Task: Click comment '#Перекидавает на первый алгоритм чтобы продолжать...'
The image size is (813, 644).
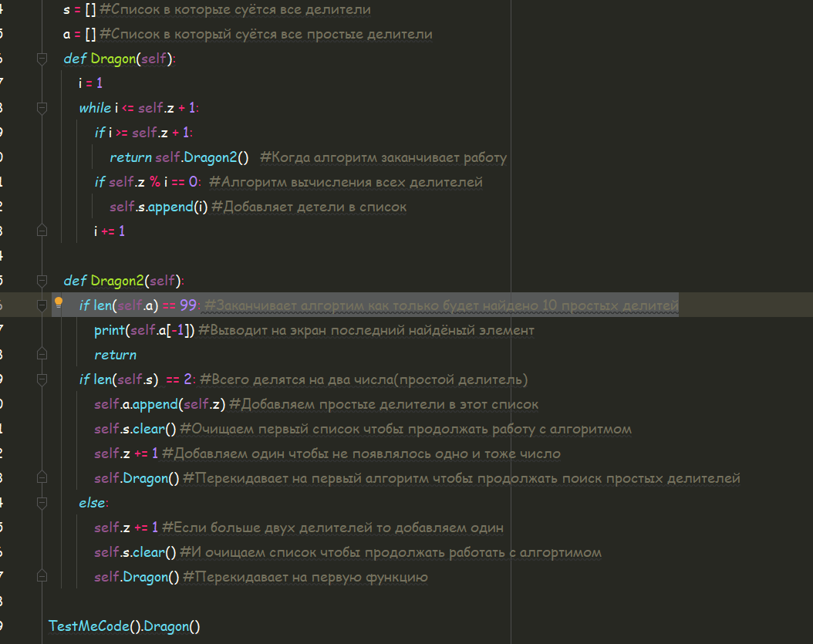Action: (461, 478)
